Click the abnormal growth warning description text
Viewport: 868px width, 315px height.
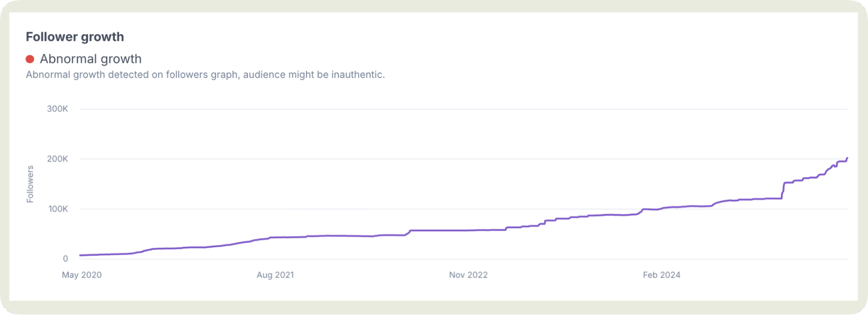click(x=205, y=75)
